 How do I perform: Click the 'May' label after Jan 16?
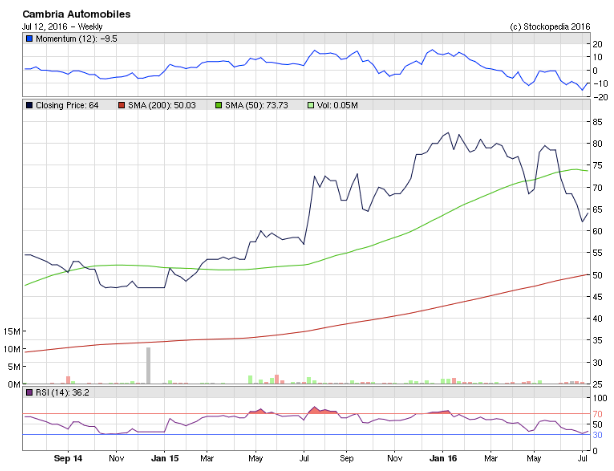point(533,458)
